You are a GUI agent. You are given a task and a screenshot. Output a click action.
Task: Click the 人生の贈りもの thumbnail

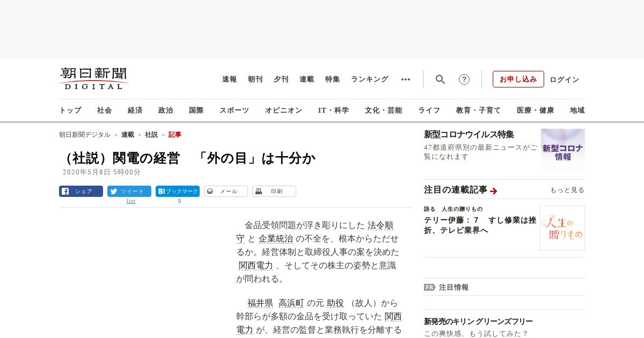coord(562,228)
